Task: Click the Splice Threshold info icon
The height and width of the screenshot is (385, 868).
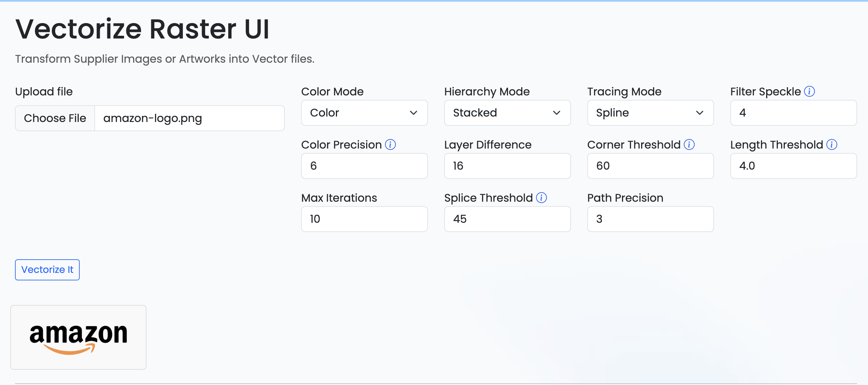Action: (541, 198)
